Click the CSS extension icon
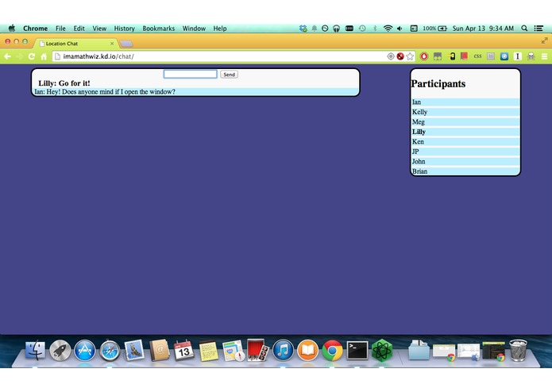This screenshot has width=552, height=392. pos(477,56)
